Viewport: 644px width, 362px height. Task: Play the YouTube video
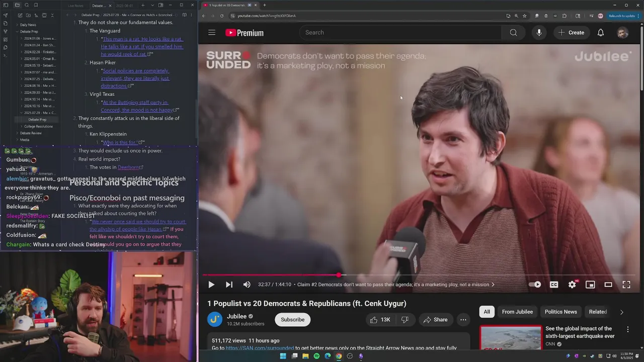[x=211, y=285]
